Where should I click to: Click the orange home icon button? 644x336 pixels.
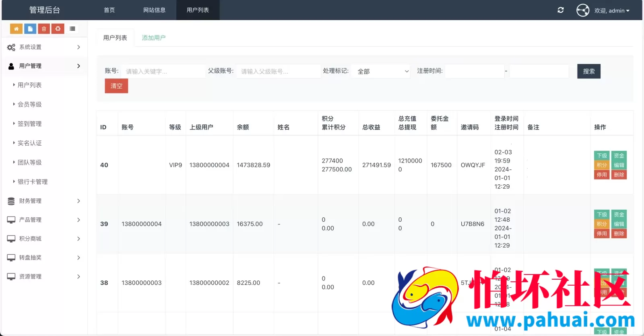16,29
